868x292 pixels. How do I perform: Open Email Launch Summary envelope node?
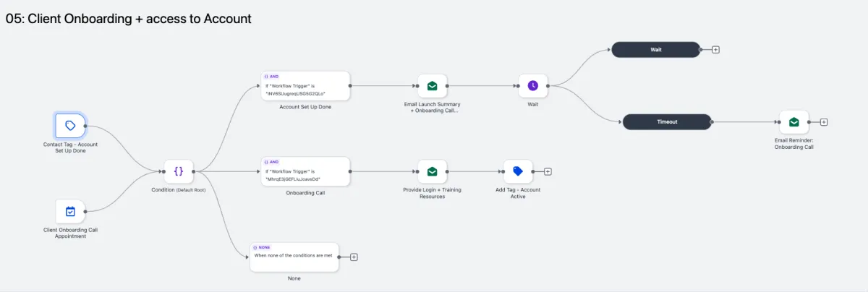pyautogui.click(x=432, y=85)
